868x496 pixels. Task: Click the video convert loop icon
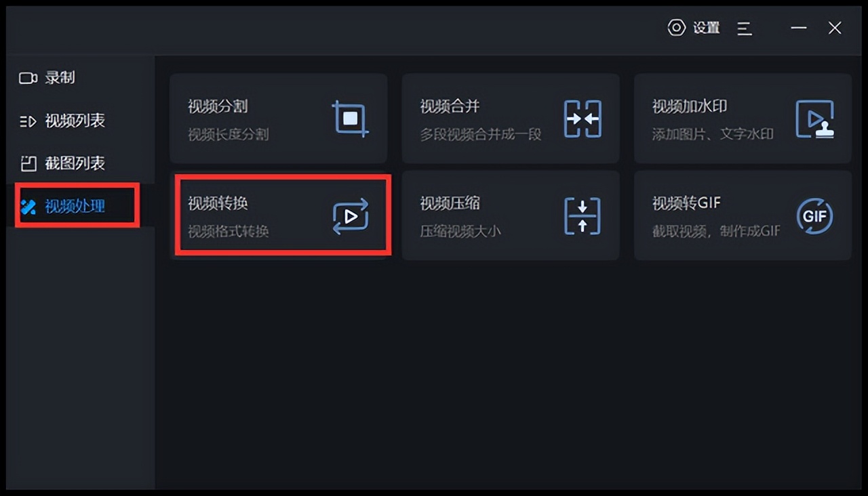(x=350, y=216)
